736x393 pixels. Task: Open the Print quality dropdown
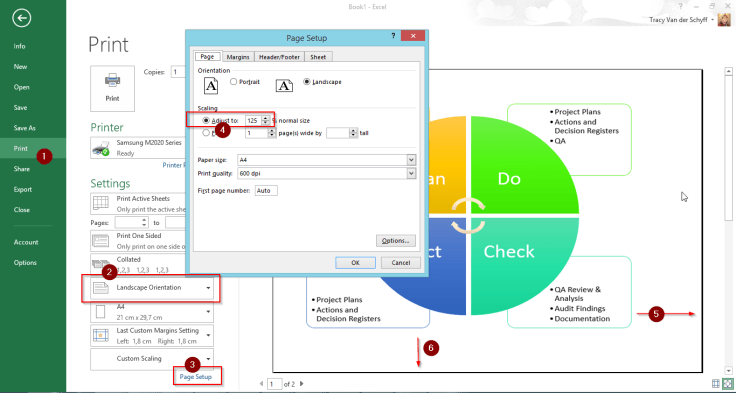point(411,174)
